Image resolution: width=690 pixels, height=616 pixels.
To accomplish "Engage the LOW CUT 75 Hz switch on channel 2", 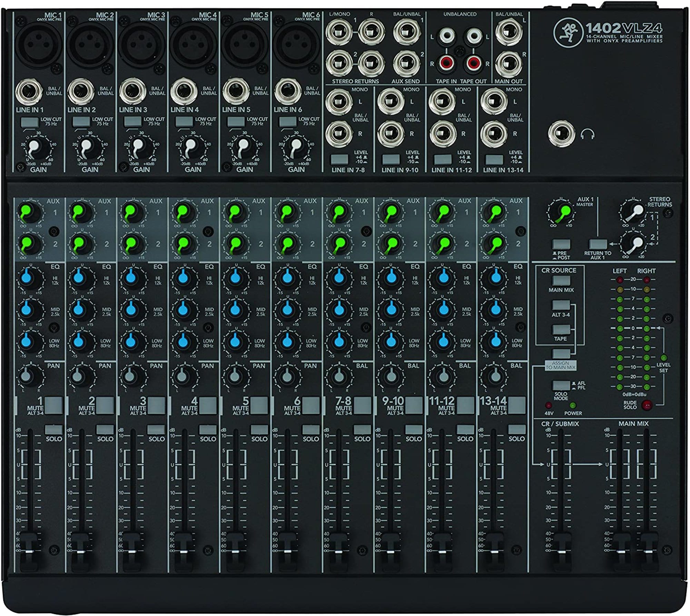I will coord(81,122).
